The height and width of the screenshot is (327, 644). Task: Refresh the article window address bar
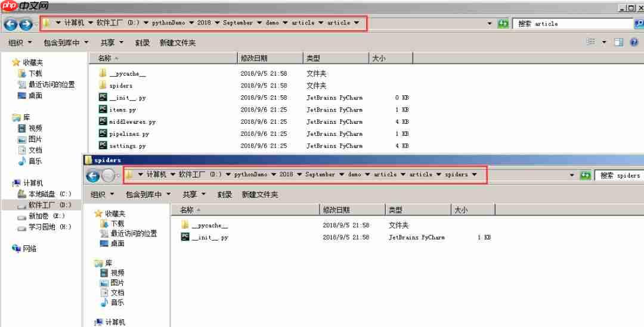(x=503, y=23)
